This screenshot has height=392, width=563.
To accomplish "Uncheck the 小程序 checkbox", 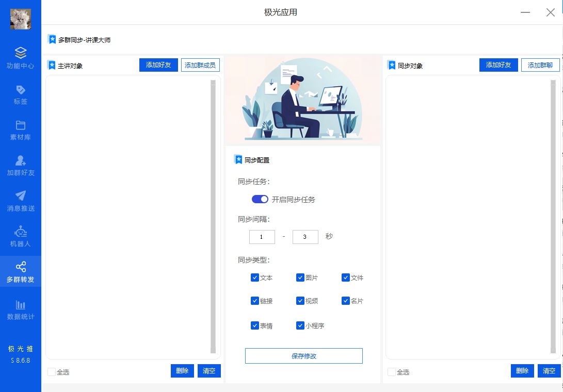I will 300,325.
